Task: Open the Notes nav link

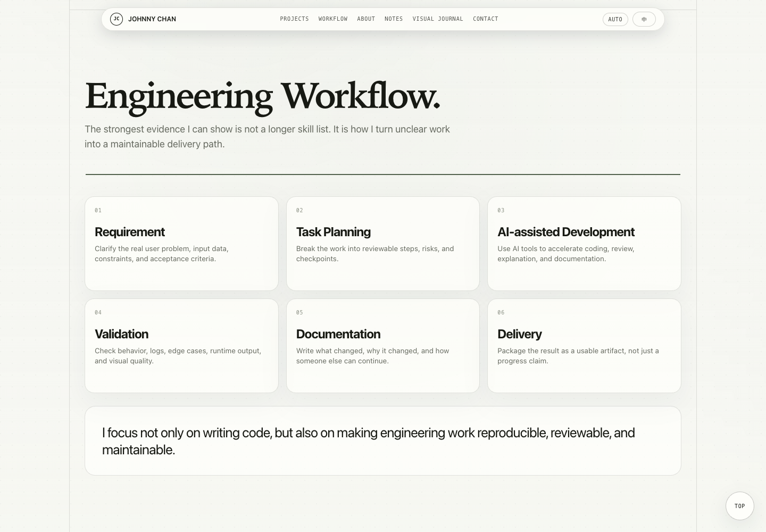Action: [x=394, y=19]
